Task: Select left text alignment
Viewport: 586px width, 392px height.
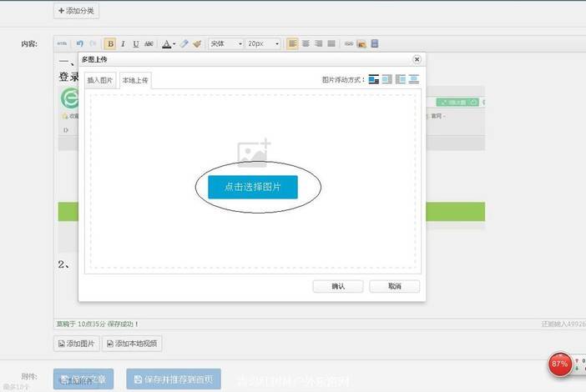Action: (293, 43)
